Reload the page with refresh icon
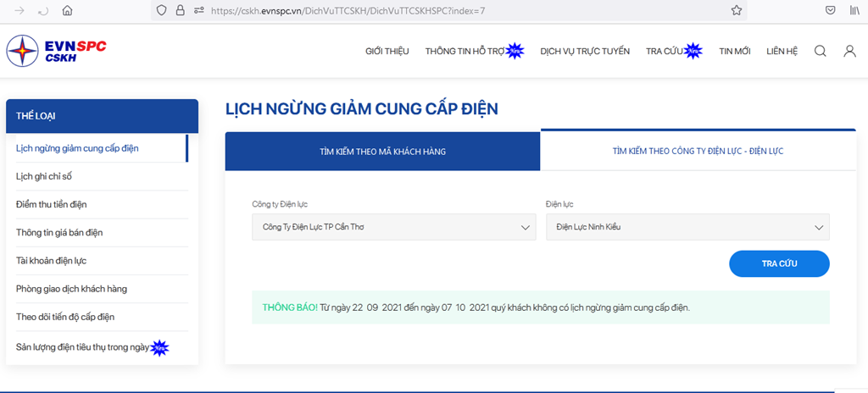Image resolution: width=868 pixels, height=393 pixels. click(x=43, y=10)
